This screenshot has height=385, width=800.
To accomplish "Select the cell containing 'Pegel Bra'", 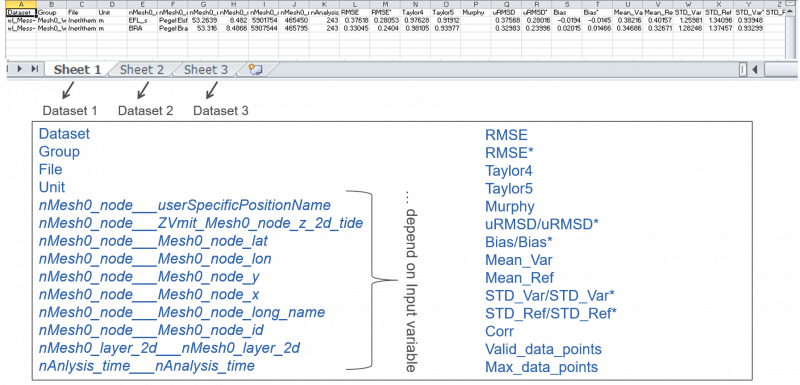I will 172,29.
